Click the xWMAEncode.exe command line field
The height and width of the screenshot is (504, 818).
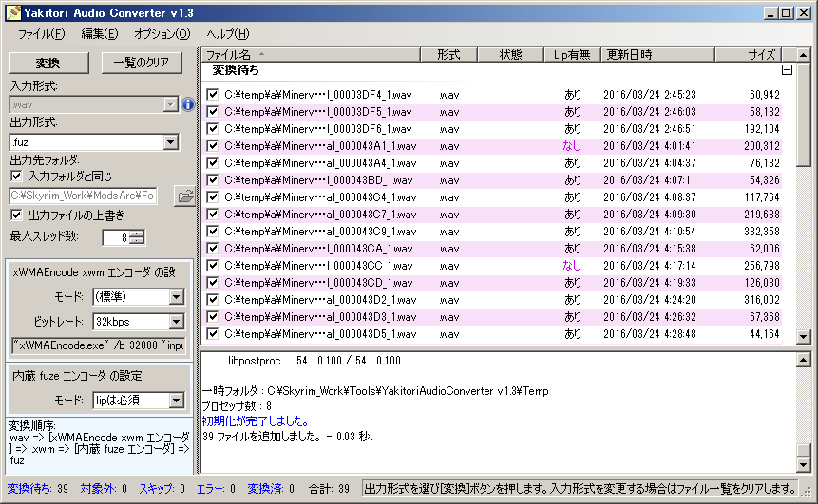pos(99,345)
